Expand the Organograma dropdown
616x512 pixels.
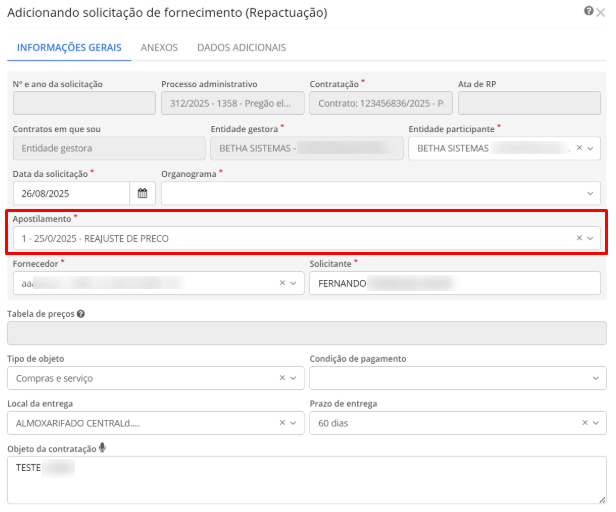(591, 193)
